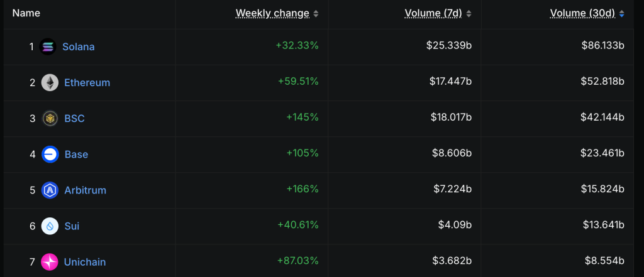Viewport: 644px width, 277px height.
Task: Click the pink Unichain logo icon
Action: pos(50,262)
